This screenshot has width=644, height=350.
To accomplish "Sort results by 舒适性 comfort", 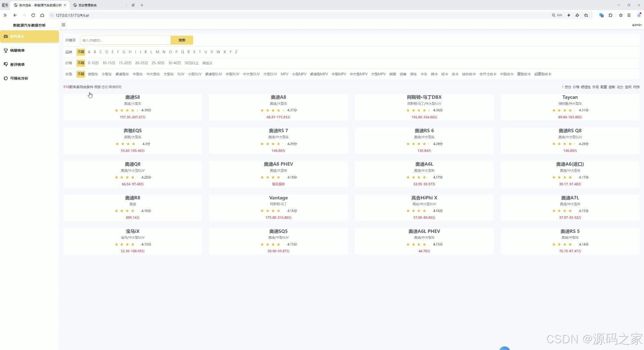I will (586, 87).
